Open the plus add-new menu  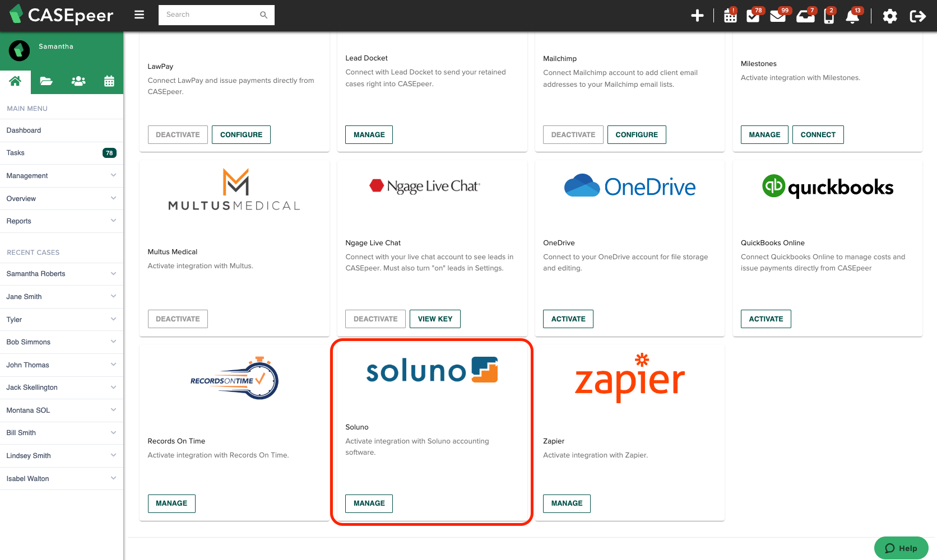(x=697, y=16)
